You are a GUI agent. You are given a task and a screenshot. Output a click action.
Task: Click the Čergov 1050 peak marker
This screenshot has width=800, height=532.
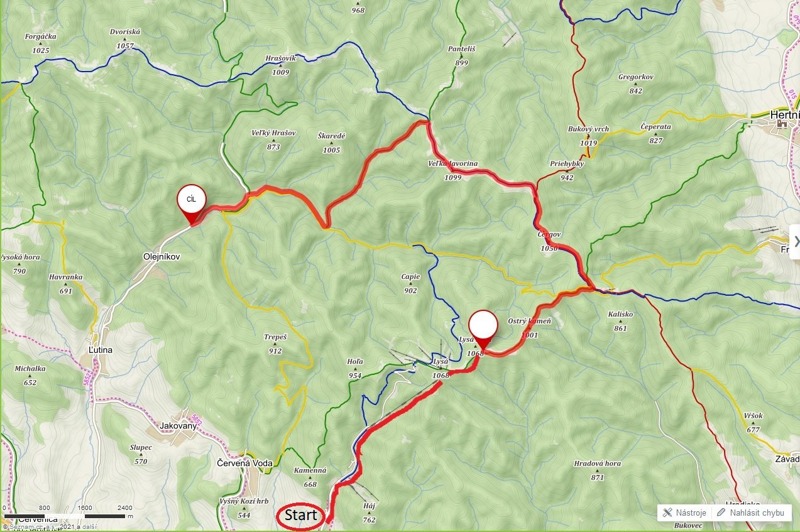(x=549, y=241)
